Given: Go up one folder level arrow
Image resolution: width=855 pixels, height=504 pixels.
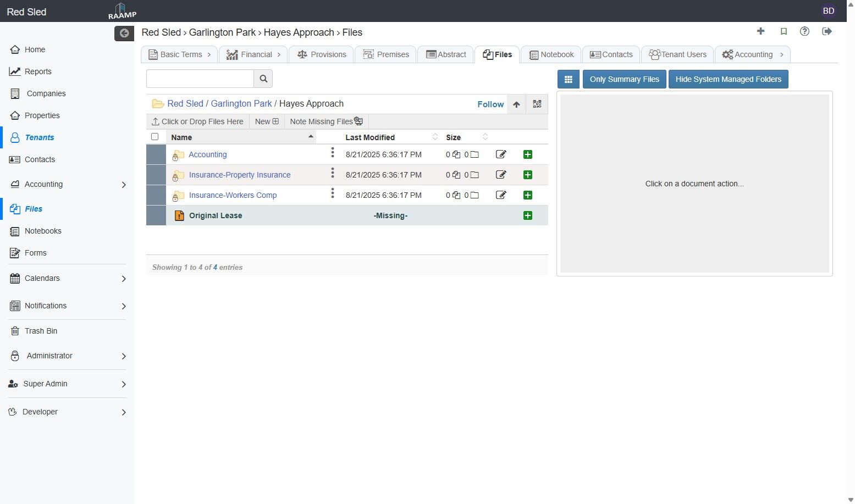Looking at the screenshot, I should 516,104.
